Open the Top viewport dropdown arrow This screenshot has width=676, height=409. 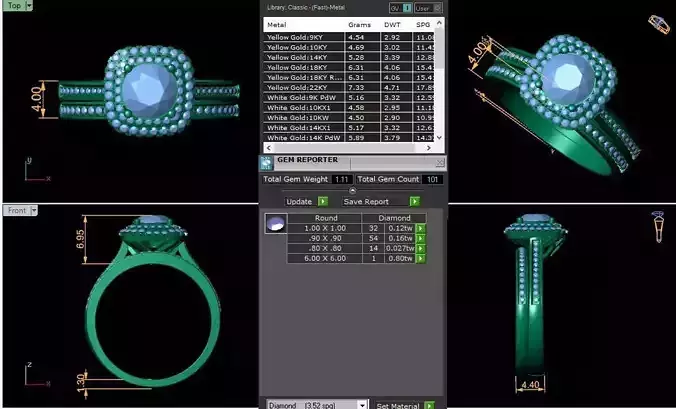coord(29,6)
